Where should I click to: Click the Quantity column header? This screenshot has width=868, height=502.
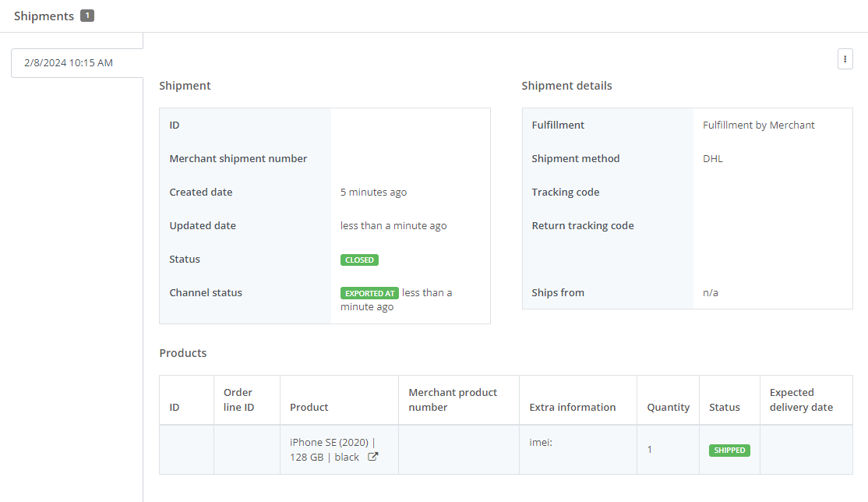(x=668, y=407)
